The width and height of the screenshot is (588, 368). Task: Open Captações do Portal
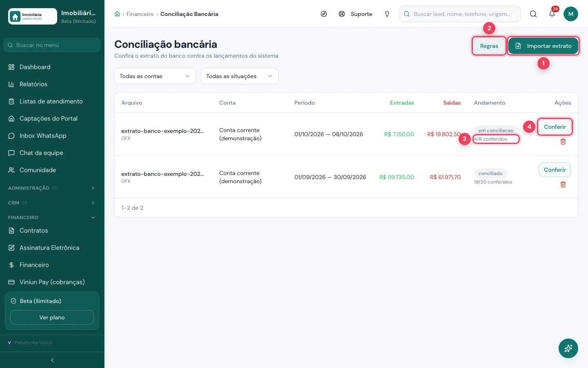(x=52, y=119)
